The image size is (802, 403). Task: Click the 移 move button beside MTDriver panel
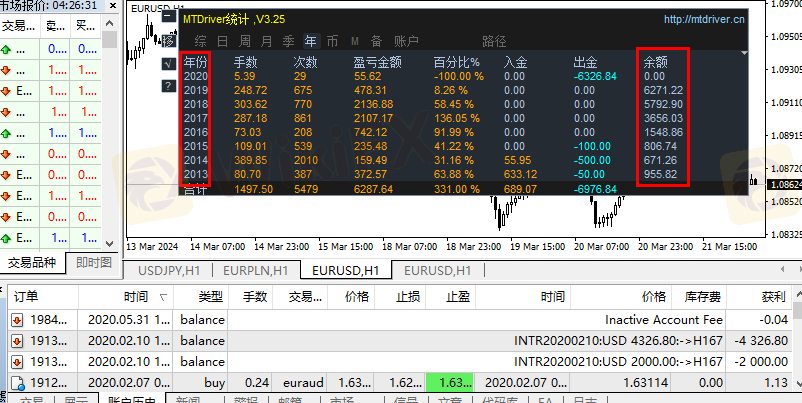[168, 40]
